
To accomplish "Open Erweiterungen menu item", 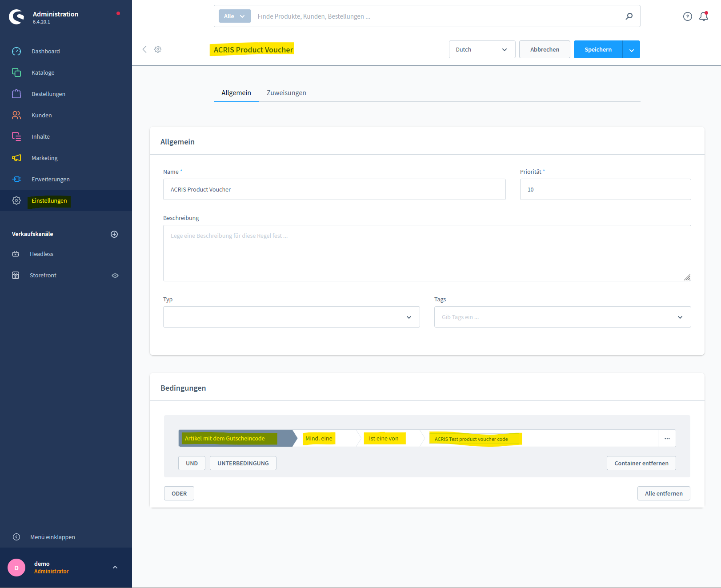I will tap(66, 179).
